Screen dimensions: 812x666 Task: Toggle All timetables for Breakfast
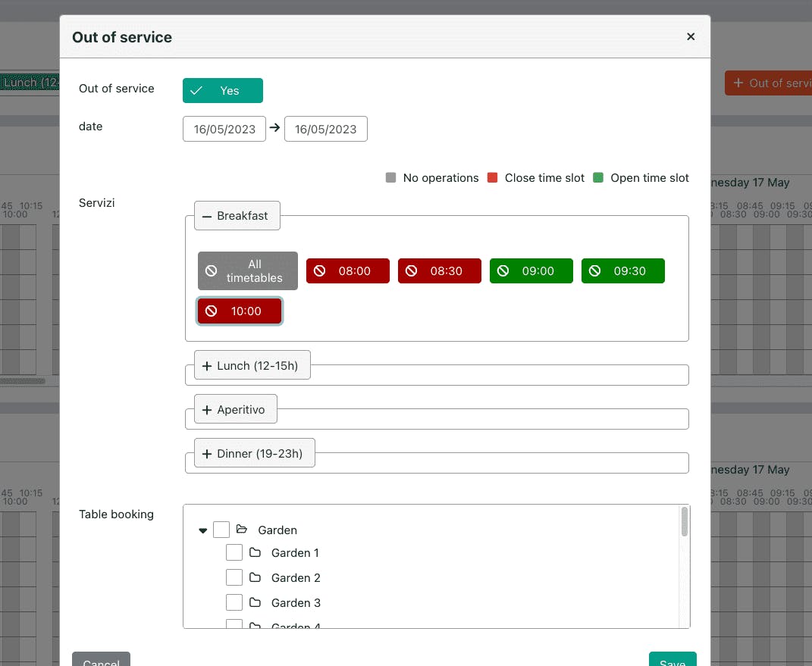[x=247, y=270]
